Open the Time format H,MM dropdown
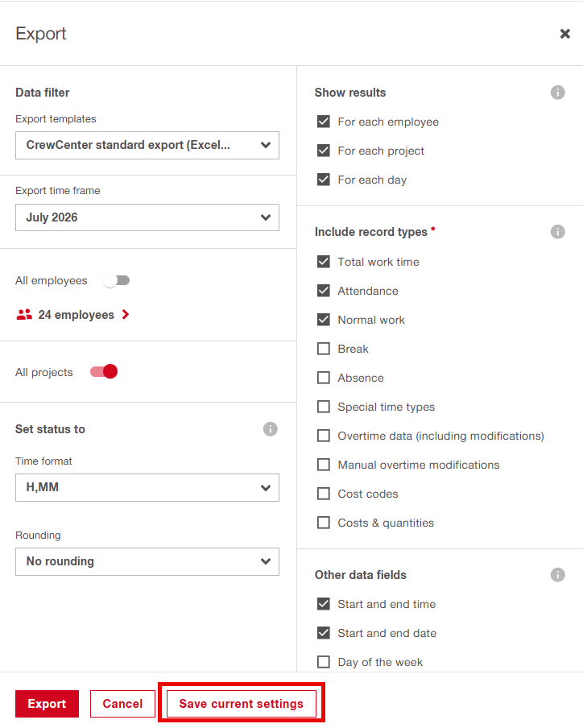The width and height of the screenshot is (583, 728). coord(147,487)
